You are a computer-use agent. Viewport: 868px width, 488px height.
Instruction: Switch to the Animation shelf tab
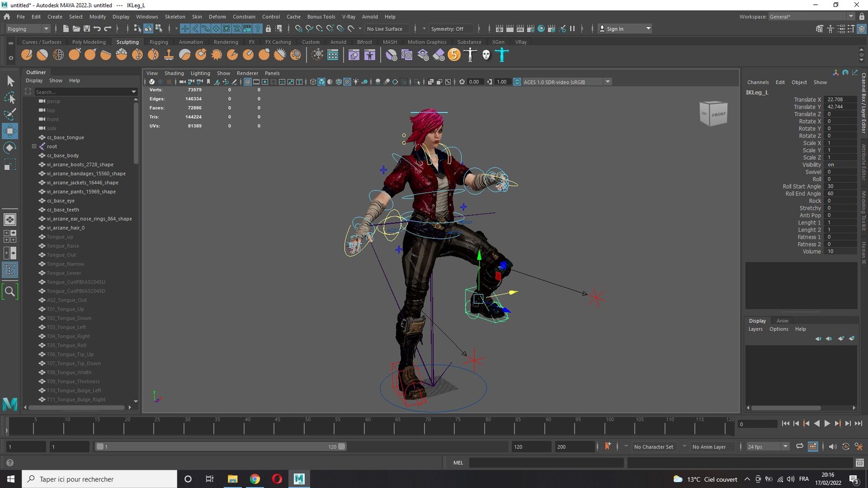[191, 42]
